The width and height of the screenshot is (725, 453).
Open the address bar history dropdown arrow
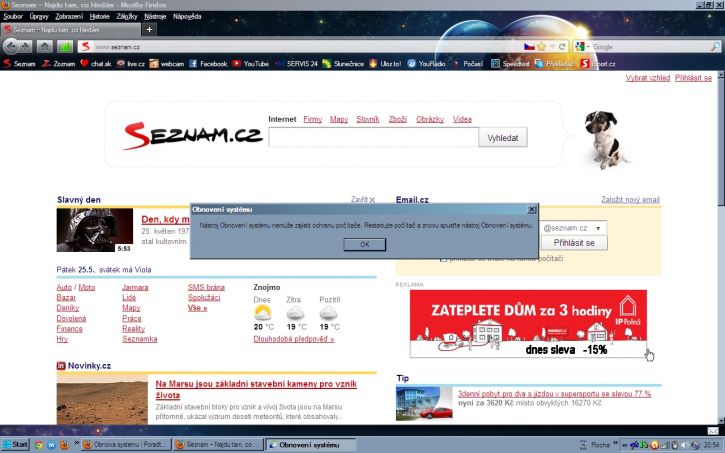(552, 47)
